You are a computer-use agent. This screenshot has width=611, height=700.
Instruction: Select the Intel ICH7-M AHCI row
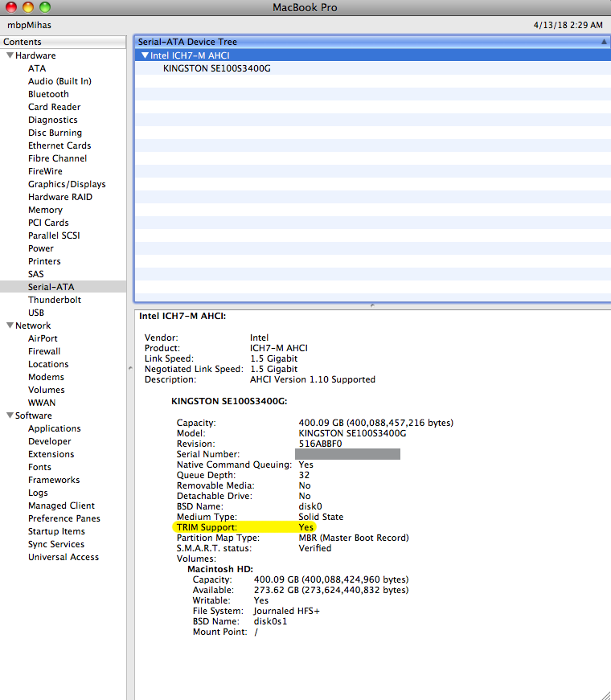tap(372, 55)
